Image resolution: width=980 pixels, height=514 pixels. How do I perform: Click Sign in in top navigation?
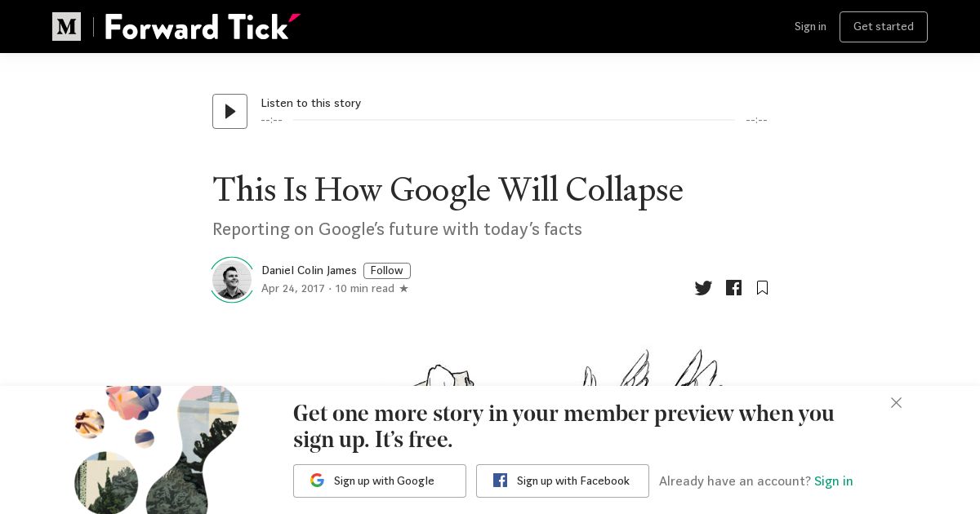point(810,27)
